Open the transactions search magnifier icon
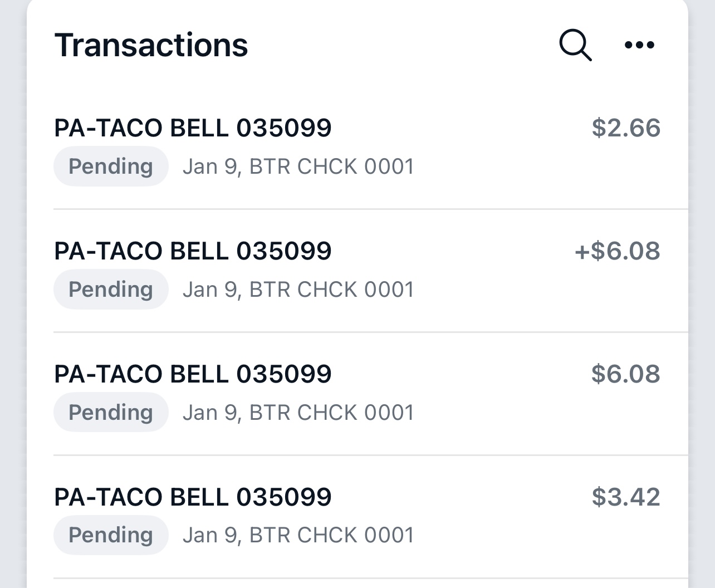715x588 pixels. point(575,45)
